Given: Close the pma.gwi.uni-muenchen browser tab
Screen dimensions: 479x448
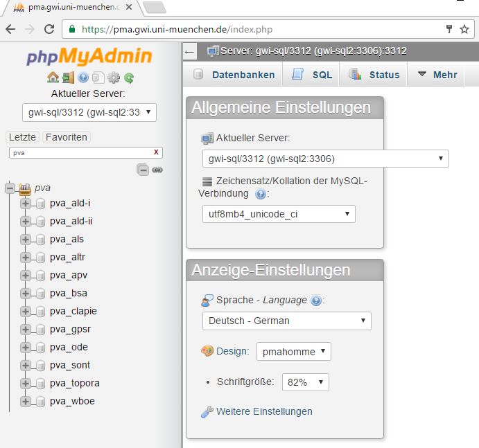Looking at the screenshot, I should coord(129,7).
